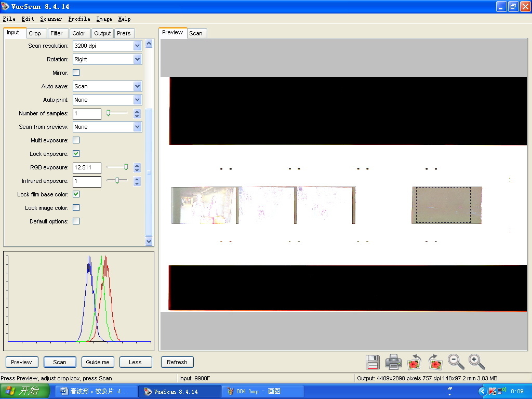Expand the Rotation dropdown
This screenshot has height=399, width=532.
(137, 59)
